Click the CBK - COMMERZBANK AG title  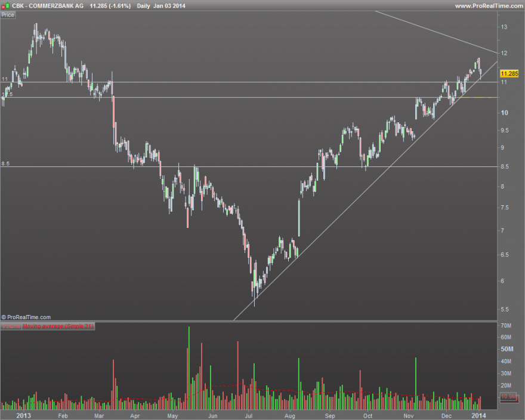point(48,6)
